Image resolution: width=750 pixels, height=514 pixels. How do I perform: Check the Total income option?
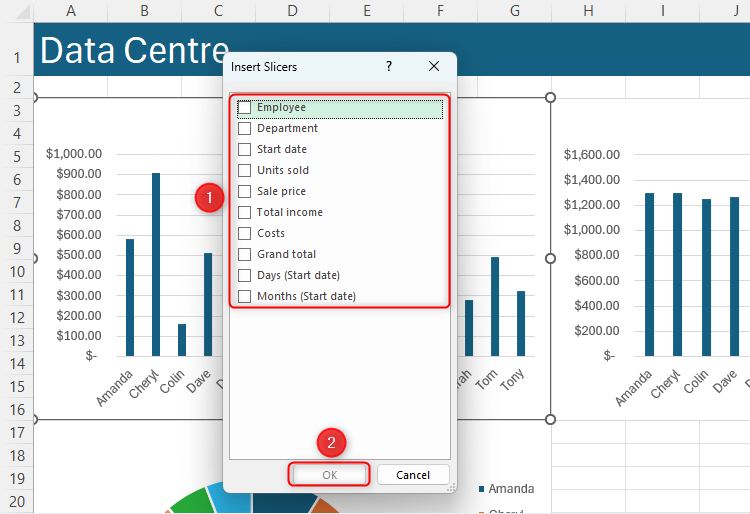(245, 212)
